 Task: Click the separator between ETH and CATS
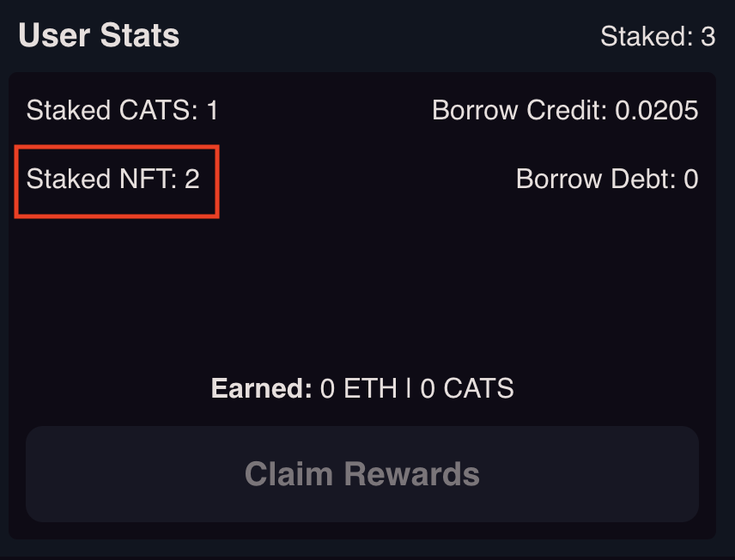coord(408,389)
